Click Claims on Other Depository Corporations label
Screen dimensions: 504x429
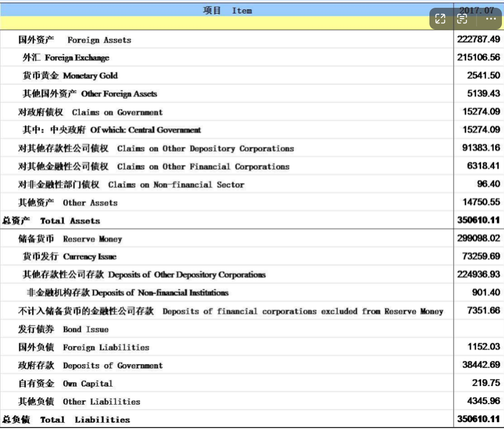[x=155, y=149]
